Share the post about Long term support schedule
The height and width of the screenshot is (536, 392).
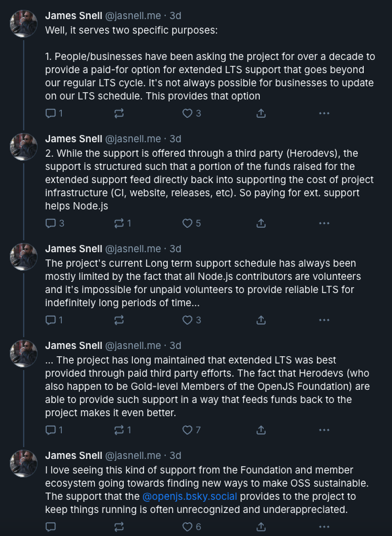pos(261,320)
